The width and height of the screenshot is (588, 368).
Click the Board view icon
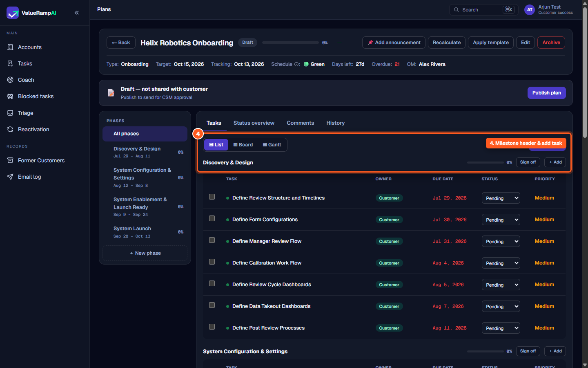point(235,145)
